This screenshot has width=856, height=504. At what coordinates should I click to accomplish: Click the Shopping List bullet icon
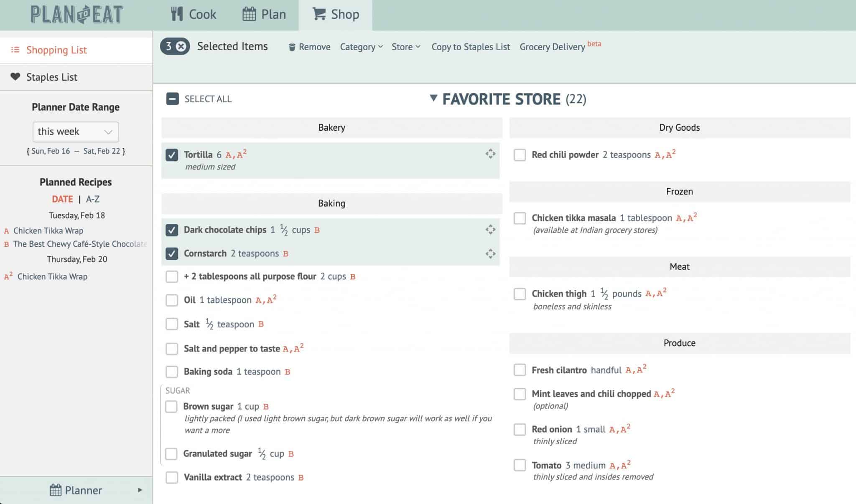click(15, 50)
